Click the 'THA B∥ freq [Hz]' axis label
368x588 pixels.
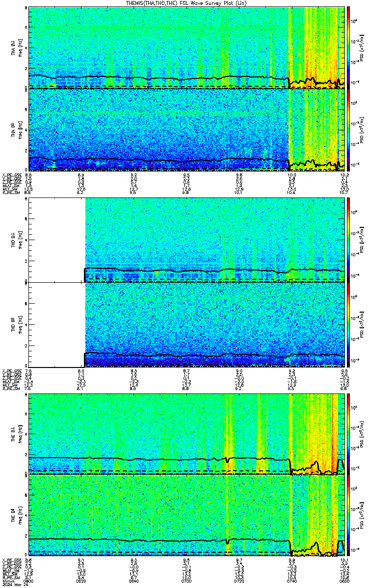tap(16, 129)
